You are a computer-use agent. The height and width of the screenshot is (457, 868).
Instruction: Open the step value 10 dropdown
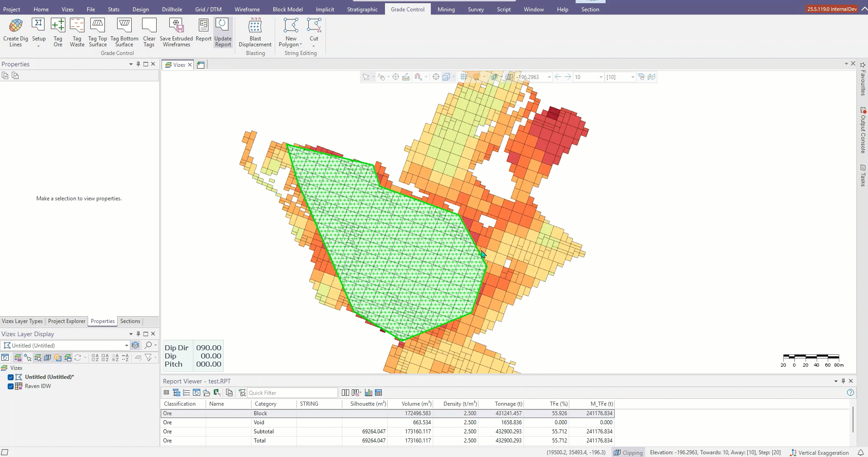click(601, 77)
